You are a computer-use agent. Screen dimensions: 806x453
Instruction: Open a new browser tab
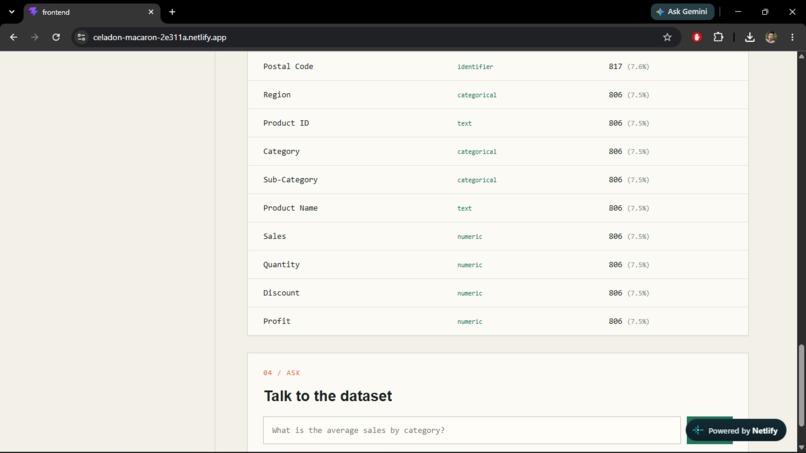(x=172, y=12)
